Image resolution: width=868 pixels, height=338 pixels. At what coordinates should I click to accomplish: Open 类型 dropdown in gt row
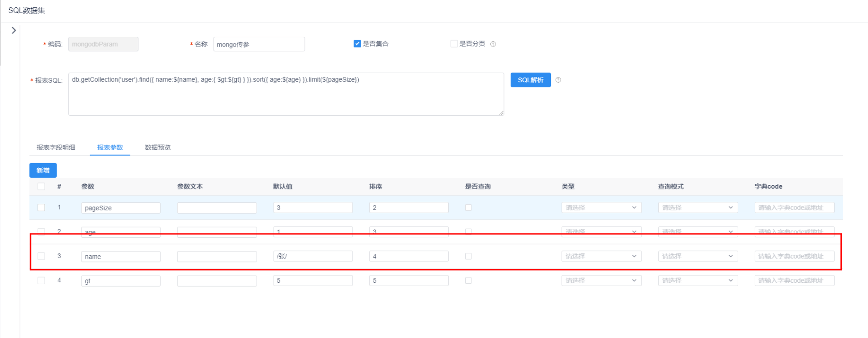click(x=601, y=280)
